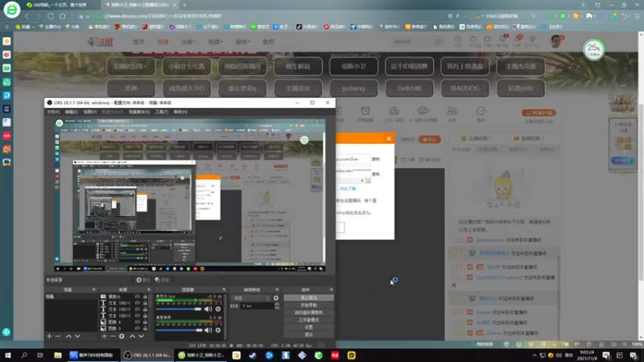644x362 pixels.
Task: Toggle visibility eye for 摄像头 source
Action: 138,296
